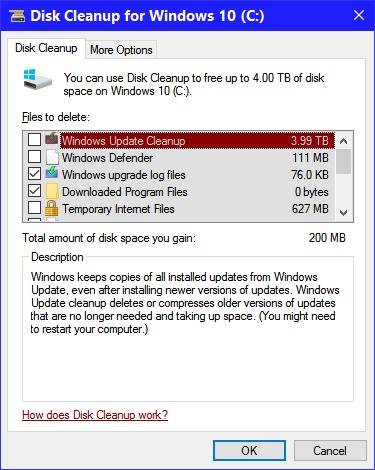375x470 pixels.
Task: Click the Windows upgrade log files icon
Action: (x=52, y=174)
